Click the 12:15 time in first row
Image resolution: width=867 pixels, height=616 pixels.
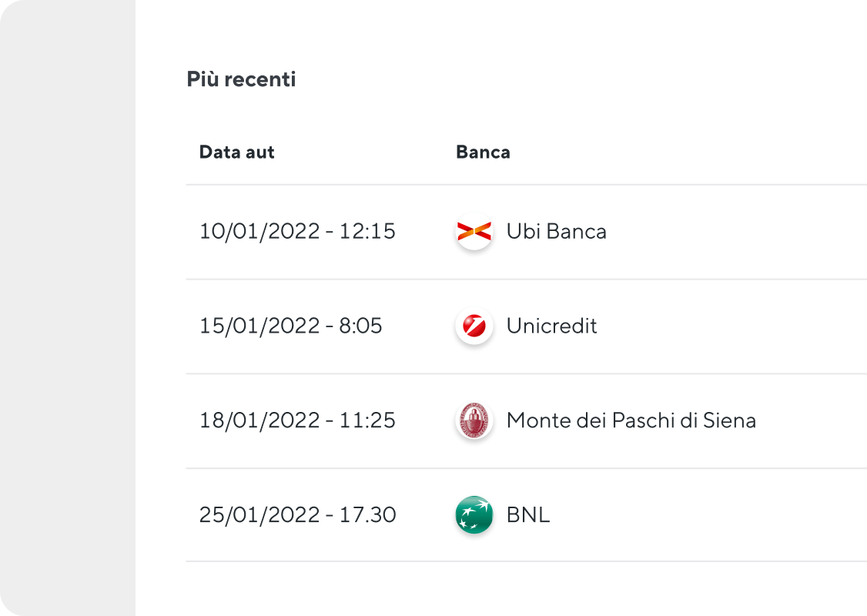coord(367,231)
